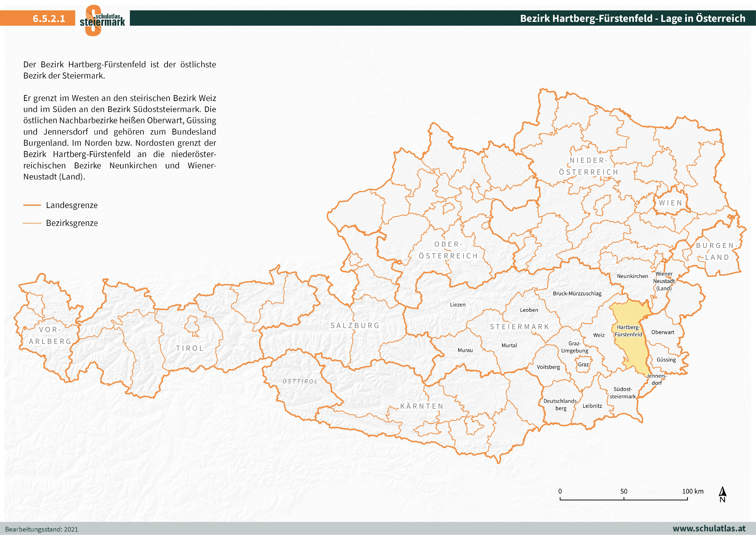Click the Bezirksgrenze legend line symbol

[x=32, y=223]
